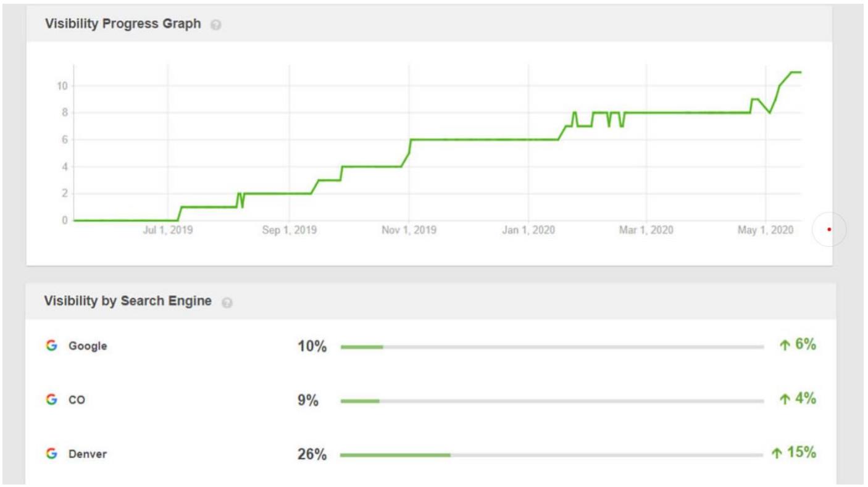The width and height of the screenshot is (868, 487).
Task: Click the Google logo icon in Denver row
Action: click(51, 454)
